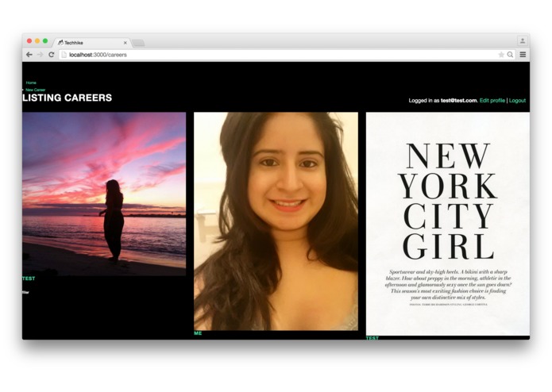Screen dimensions: 552x392
Task: Open the New Career link
Action: point(36,90)
